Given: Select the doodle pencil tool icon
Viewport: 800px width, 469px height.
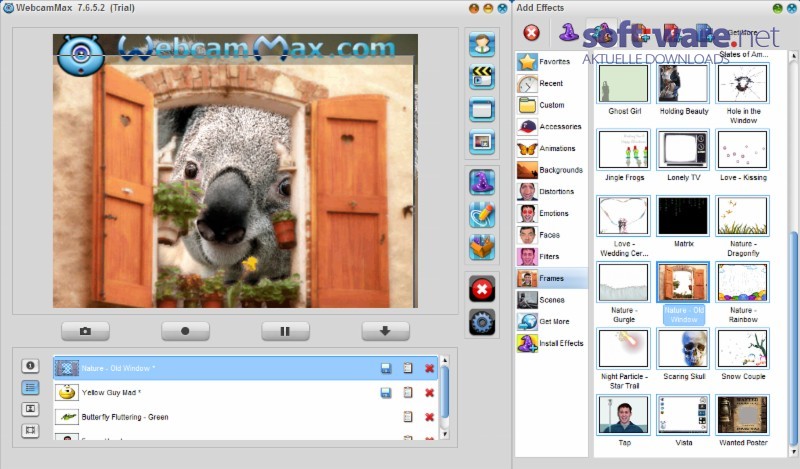Looking at the screenshot, I should [x=482, y=215].
